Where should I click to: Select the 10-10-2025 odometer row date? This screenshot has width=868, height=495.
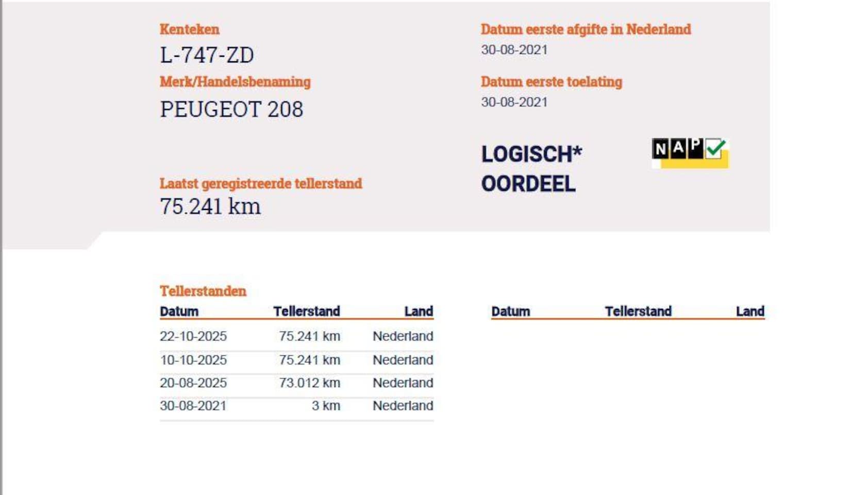193,360
